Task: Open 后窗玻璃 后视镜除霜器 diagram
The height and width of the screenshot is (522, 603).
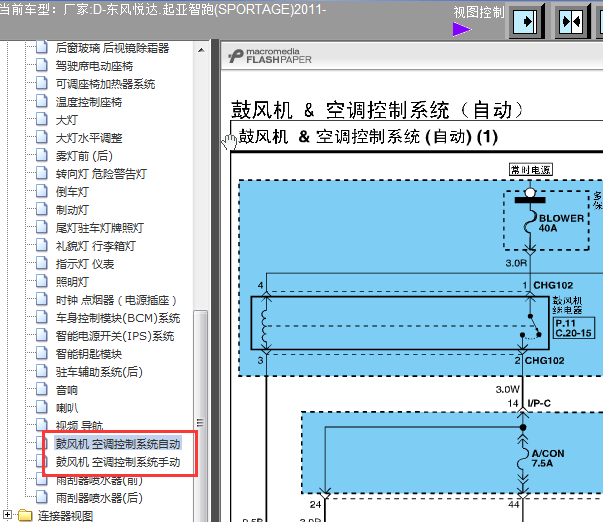Action: (x=112, y=48)
